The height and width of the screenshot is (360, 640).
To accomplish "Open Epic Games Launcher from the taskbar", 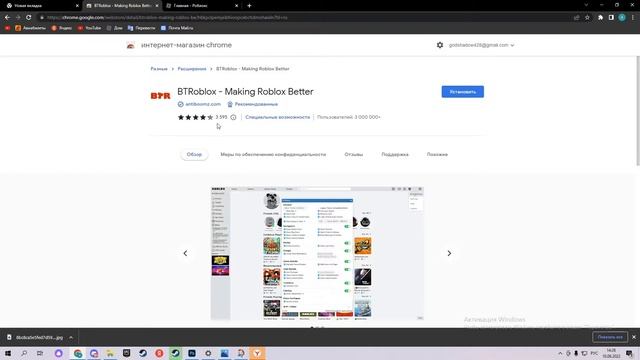I will tap(127, 353).
